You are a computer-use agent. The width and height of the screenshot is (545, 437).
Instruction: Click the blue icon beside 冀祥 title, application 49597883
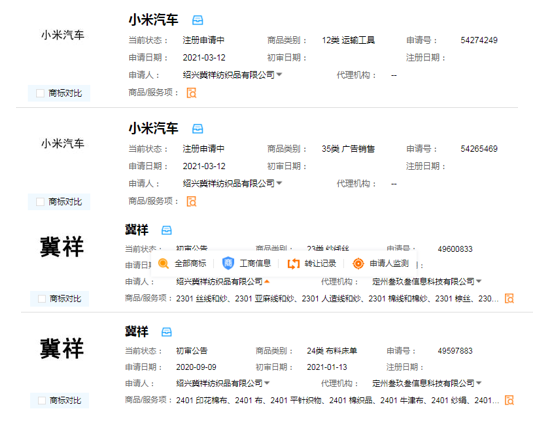click(166, 332)
